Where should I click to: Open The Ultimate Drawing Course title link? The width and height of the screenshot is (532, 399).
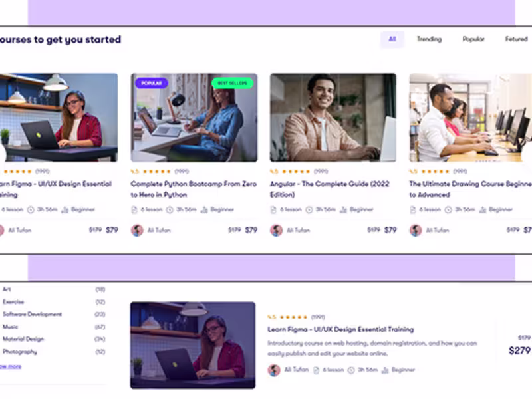471,189
